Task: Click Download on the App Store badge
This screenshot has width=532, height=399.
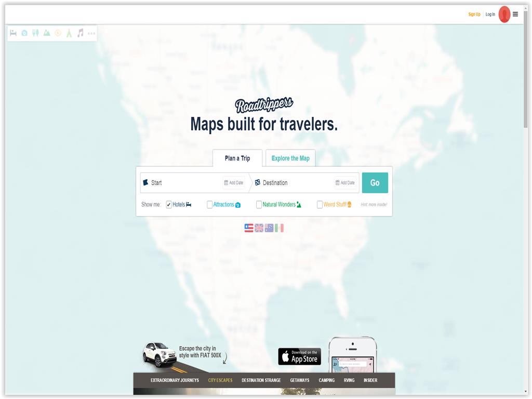Action: [300, 356]
